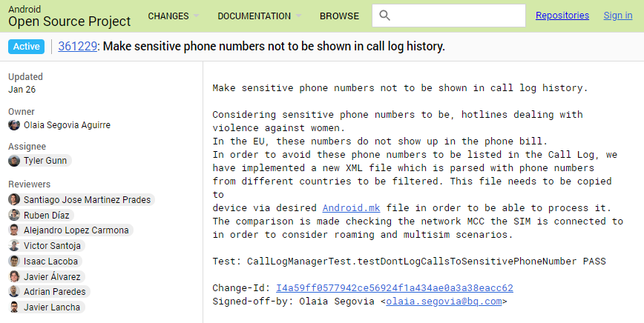Click the Assignee section label
The width and height of the screenshot is (644, 323).
pos(27,147)
